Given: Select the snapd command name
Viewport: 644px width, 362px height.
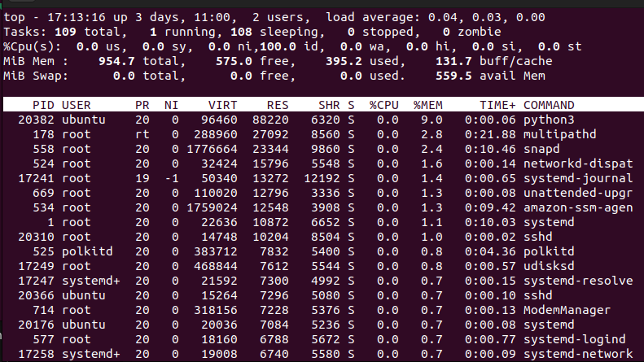Looking at the screenshot, I should click(x=541, y=149).
